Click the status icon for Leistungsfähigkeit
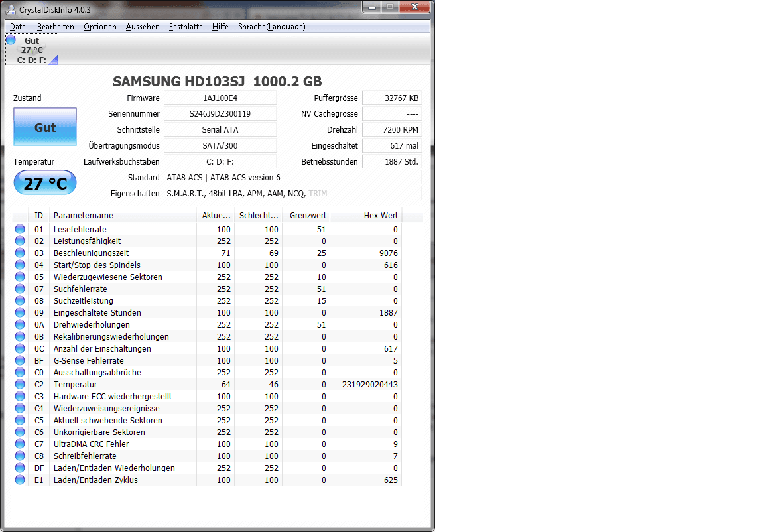 click(x=20, y=241)
